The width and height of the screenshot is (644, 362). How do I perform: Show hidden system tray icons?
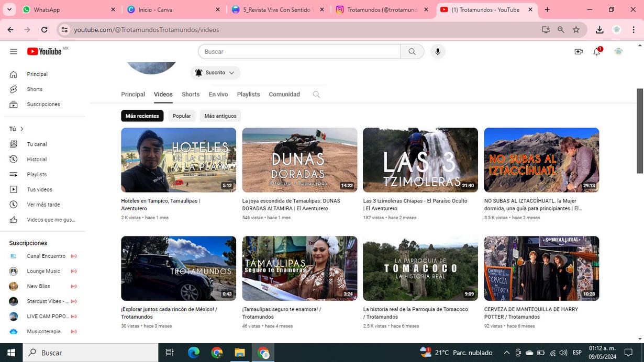coord(506,353)
